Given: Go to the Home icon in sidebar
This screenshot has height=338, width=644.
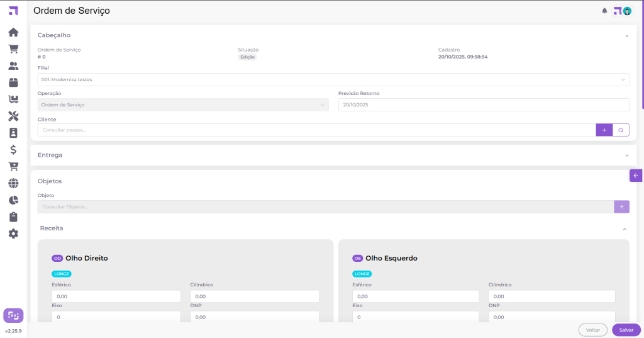Looking at the screenshot, I should pyautogui.click(x=13, y=32).
